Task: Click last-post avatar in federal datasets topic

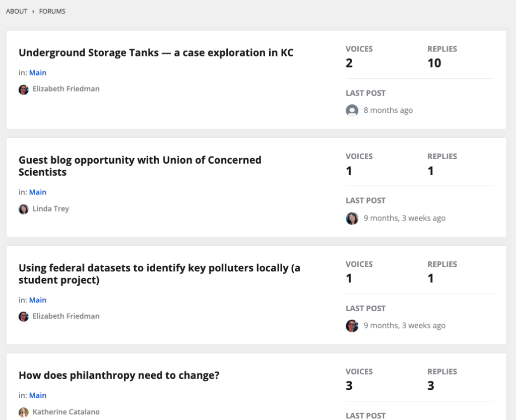Action: (x=352, y=326)
